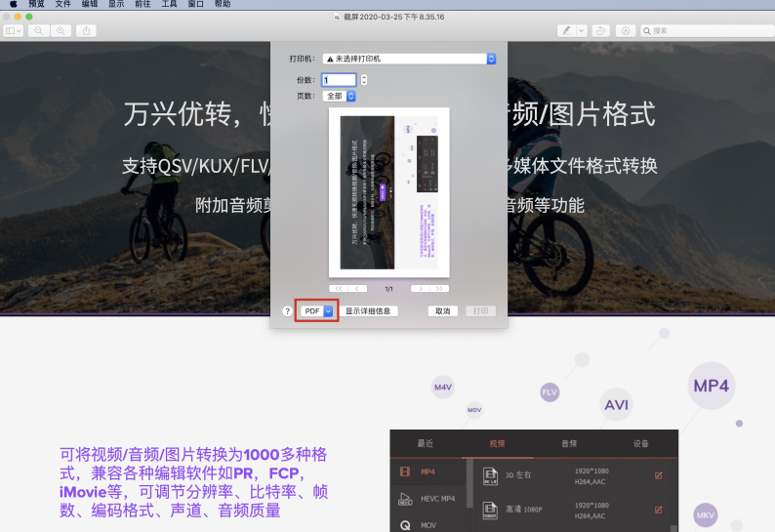Go to the next preview page
The image size is (775, 532).
point(420,288)
